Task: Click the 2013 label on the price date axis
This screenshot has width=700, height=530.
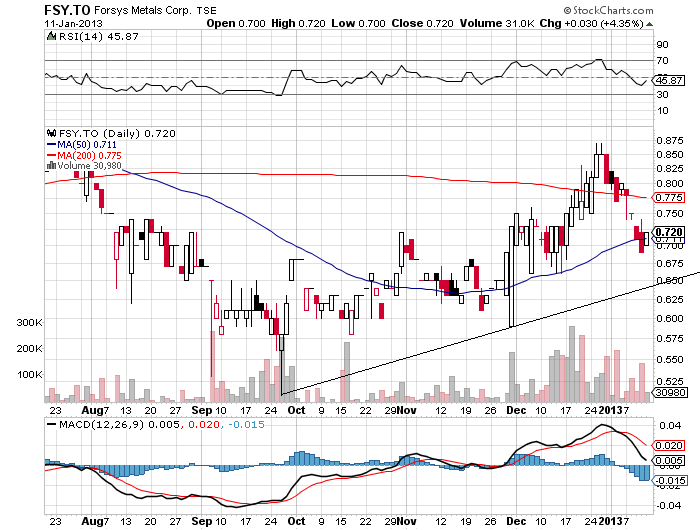Action: pos(610,410)
